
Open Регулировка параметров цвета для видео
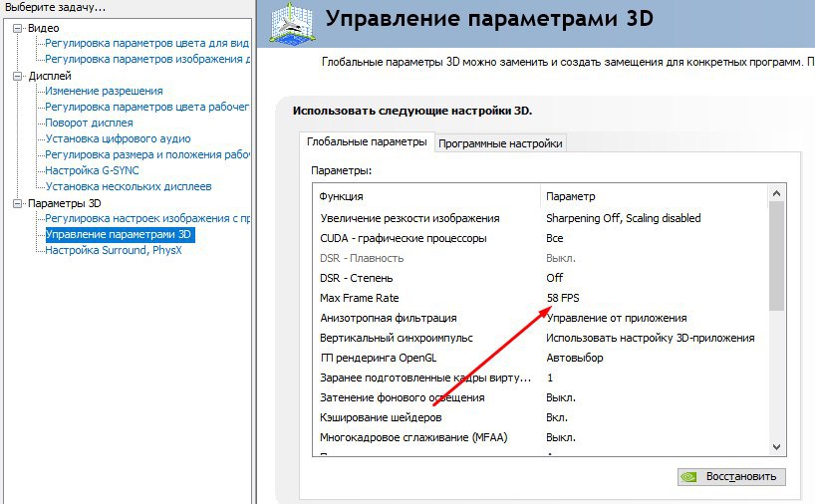pos(146,43)
